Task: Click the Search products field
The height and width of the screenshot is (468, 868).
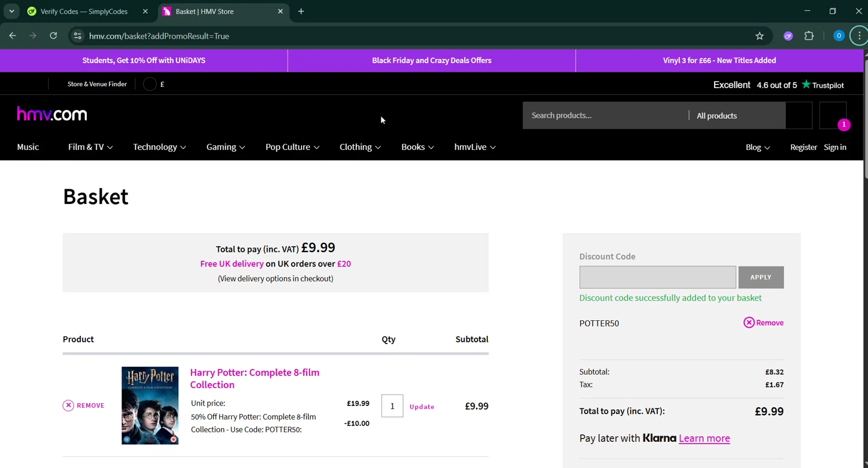Action: click(605, 115)
